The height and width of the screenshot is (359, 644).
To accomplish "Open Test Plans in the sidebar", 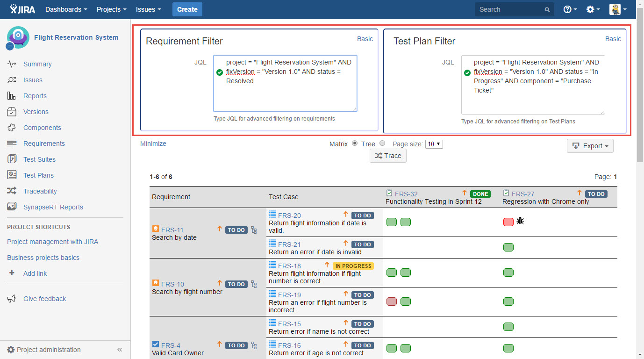I will point(38,175).
